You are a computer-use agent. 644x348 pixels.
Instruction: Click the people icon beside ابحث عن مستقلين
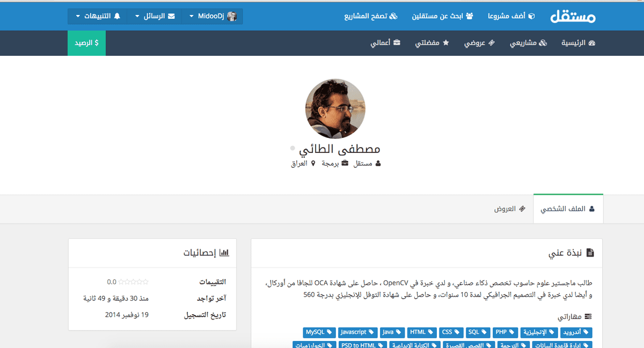tap(470, 16)
